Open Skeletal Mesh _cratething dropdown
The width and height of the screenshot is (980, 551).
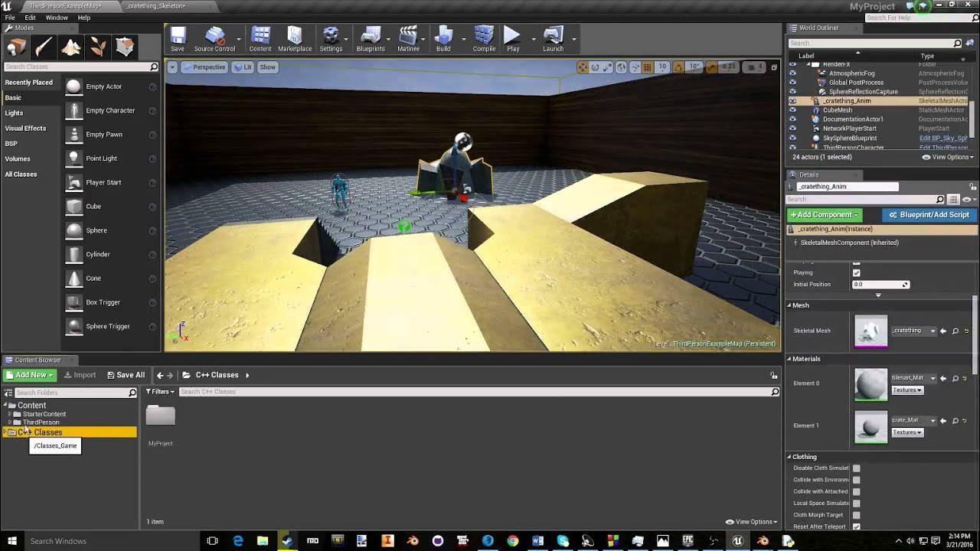(x=913, y=331)
